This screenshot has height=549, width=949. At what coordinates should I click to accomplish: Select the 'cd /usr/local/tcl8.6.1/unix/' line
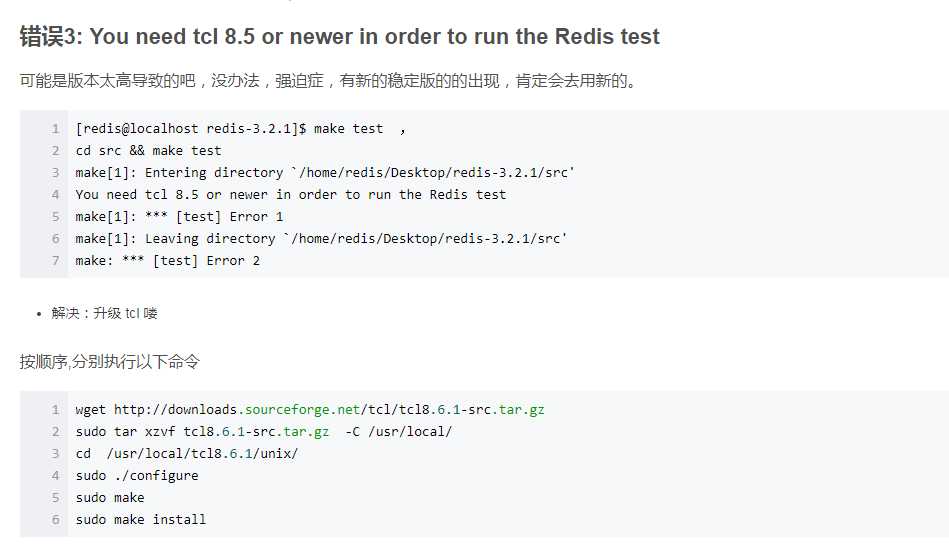[186, 453]
